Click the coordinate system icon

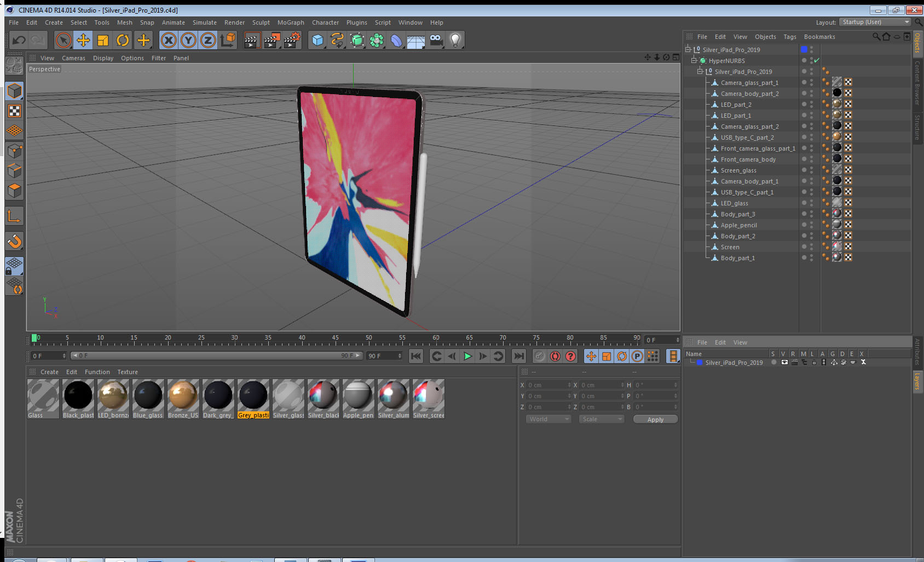(228, 40)
